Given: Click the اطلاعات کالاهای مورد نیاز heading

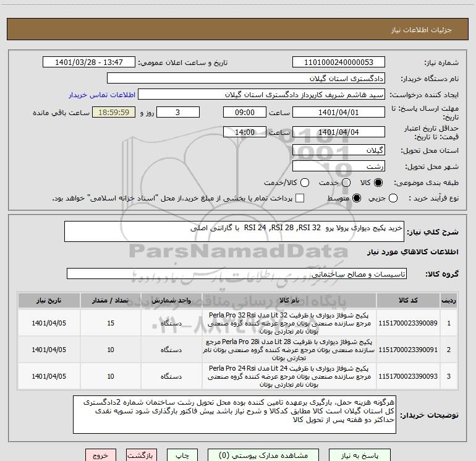Looking at the screenshot, I should (412, 252).
